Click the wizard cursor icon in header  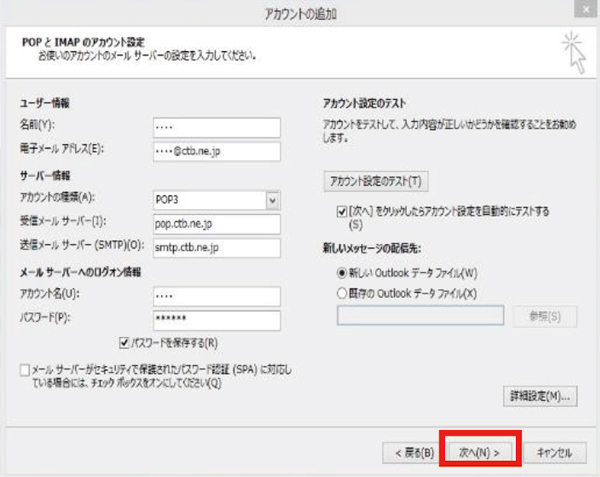pyautogui.click(x=574, y=53)
